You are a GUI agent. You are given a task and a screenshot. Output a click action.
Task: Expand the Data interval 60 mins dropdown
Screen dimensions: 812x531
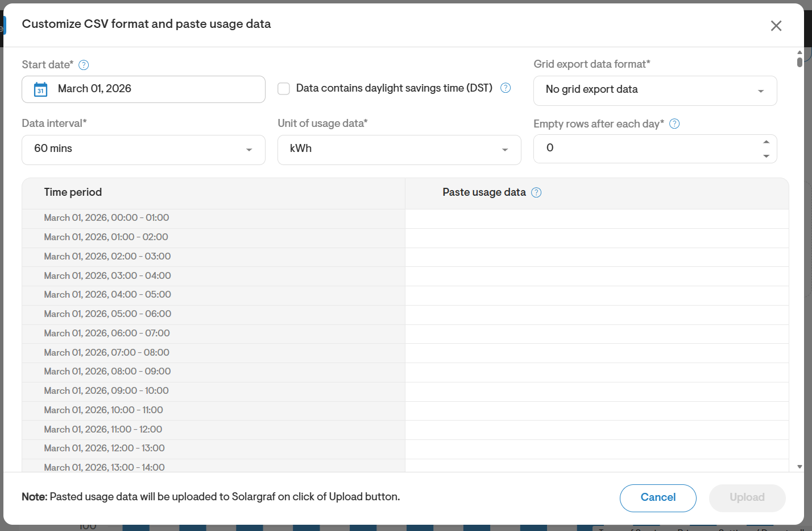[x=143, y=150]
